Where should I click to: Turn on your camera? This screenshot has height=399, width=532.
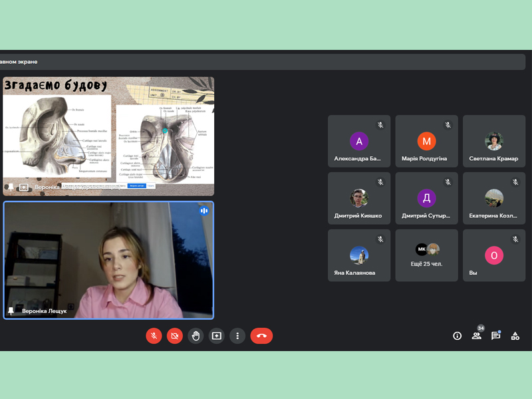[175, 336]
